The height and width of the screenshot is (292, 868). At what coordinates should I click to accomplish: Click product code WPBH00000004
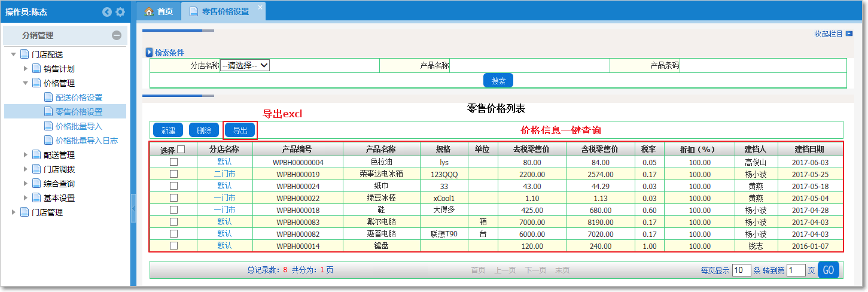tap(298, 162)
